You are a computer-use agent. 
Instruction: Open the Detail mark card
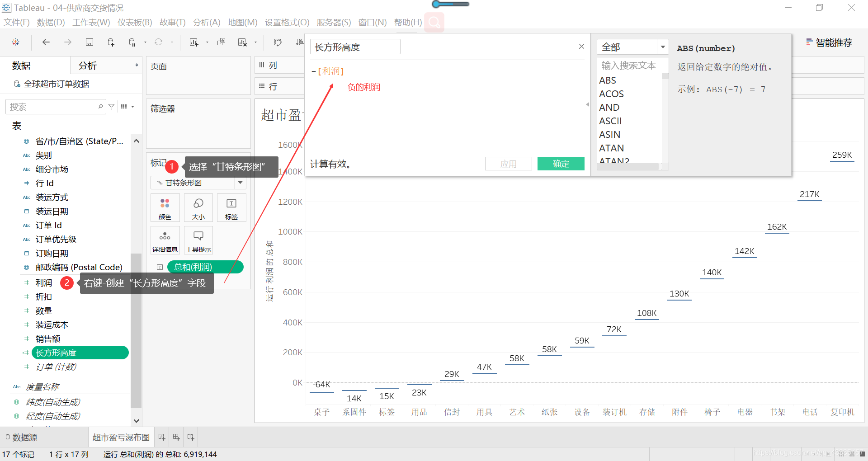(x=165, y=240)
